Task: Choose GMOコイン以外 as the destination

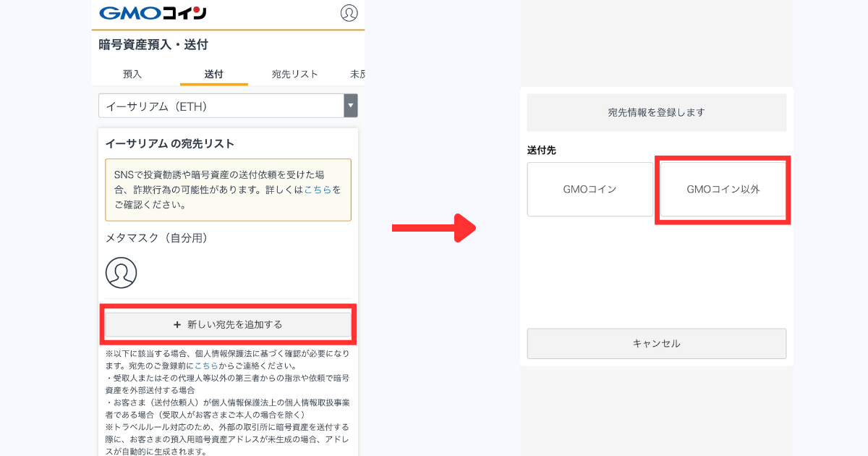Action: coord(723,190)
